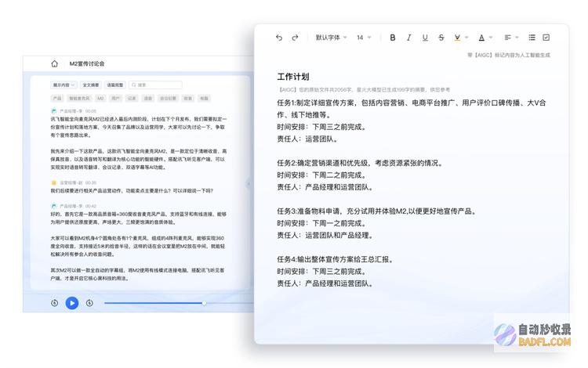Open the 展示内容 dropdown
Image resolution: width=588 pixels, height=368 pixels.
64,85
